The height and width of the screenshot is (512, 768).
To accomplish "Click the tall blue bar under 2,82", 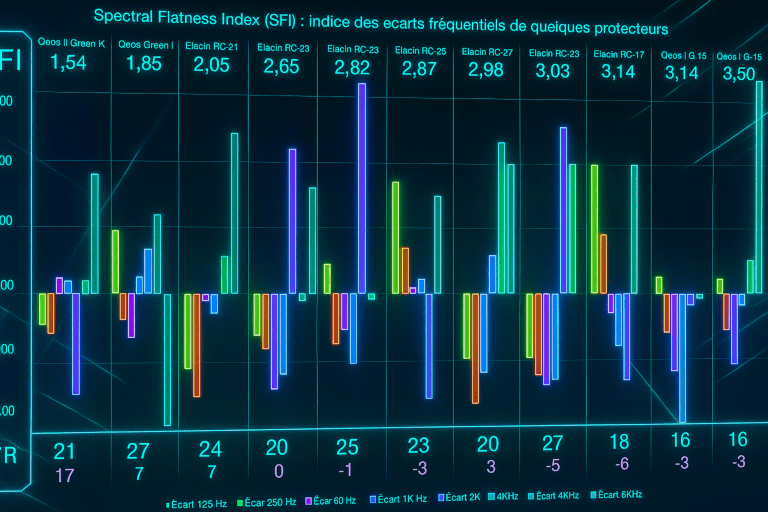I will [362, 189].
